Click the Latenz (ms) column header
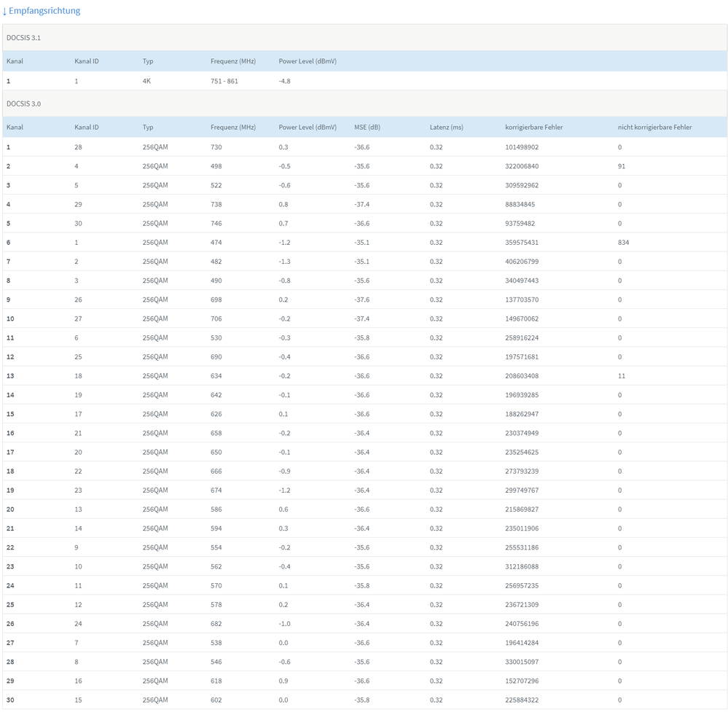Image resolution: width=728 pixels, height=715 pixels. click(x=446, y=127)
